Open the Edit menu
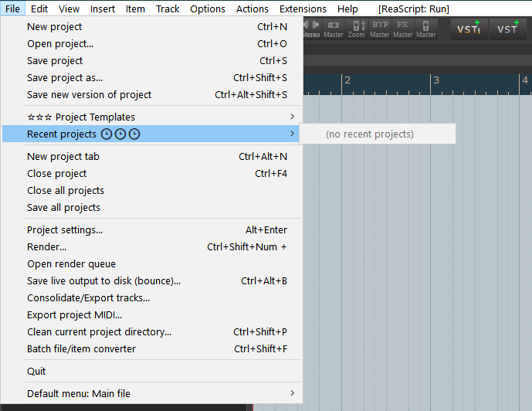The height and width of the screenshot is (411, 532). tap(39, 8)
